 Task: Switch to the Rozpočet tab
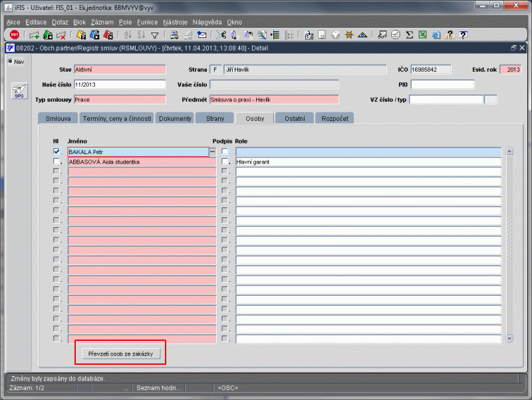pyautogui.click(x=334, y=118)
